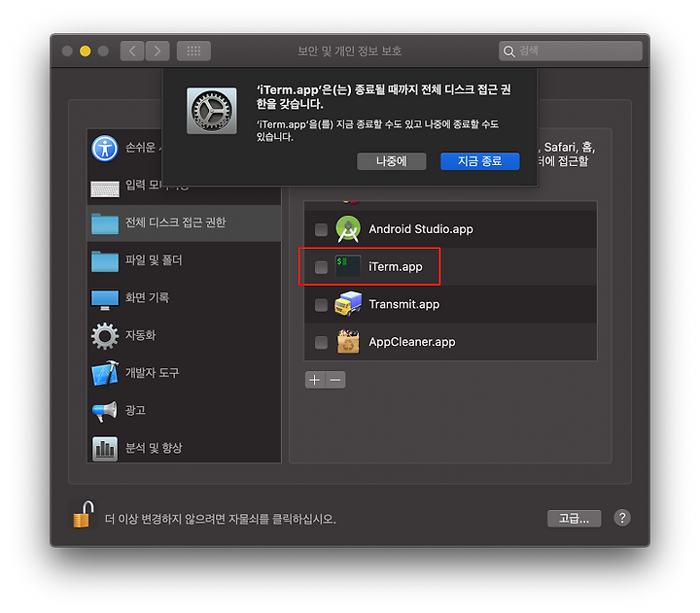This screenshot has height=613, width=700.
Task: Go forward with the right arrow
Action: (157, 51)
